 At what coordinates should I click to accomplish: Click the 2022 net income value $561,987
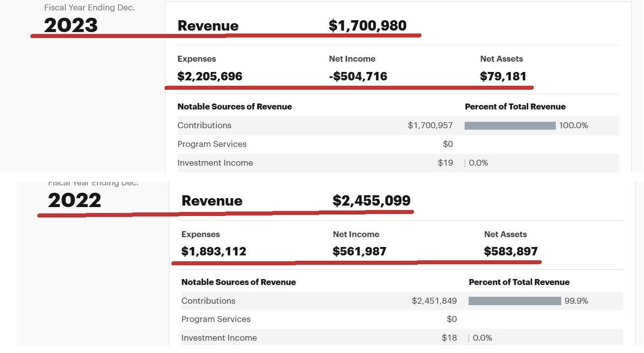pyautogui.click(x=360, y=251)
